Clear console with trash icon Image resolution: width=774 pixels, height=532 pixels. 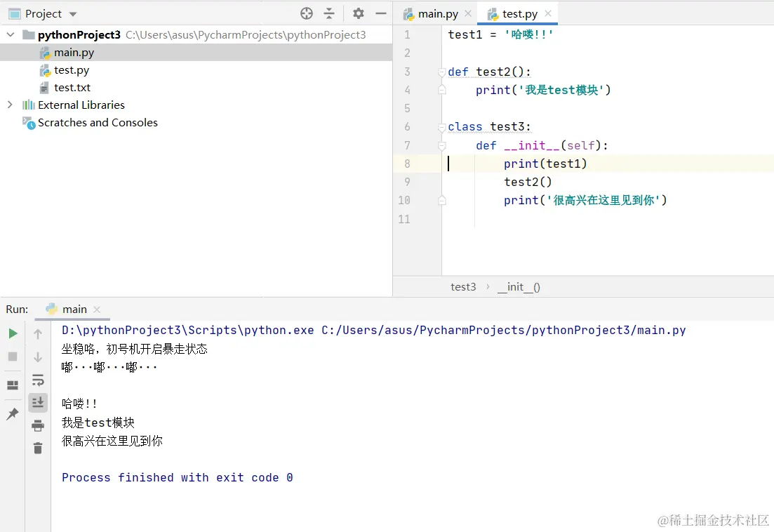point(37,448)
